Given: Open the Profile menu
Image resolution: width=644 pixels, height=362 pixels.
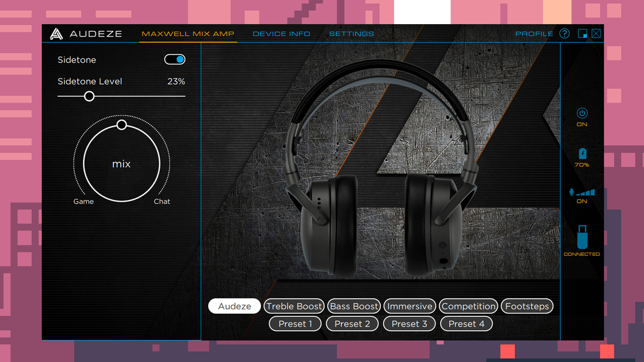Looking at the screenshot, I should click(x=534, y=34).
